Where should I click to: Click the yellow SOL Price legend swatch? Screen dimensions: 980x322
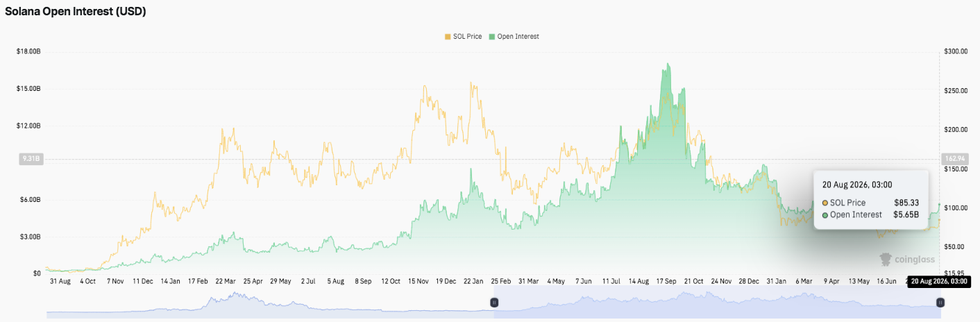coord(448,36)
